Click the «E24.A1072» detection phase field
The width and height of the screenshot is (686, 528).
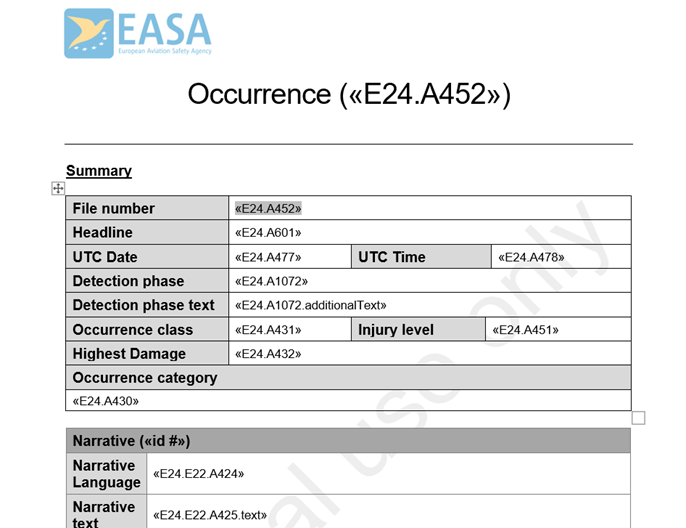[x=271, y=281]
